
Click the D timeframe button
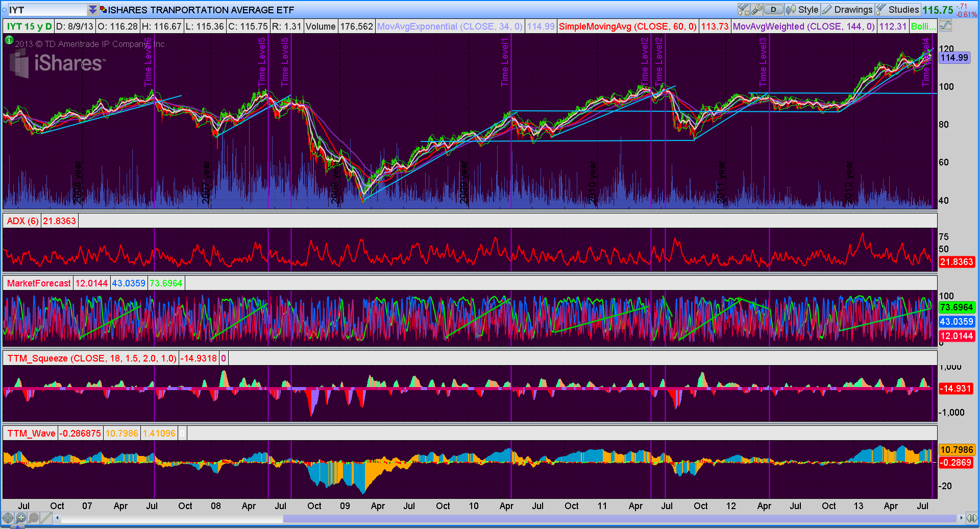coord(773,10)
